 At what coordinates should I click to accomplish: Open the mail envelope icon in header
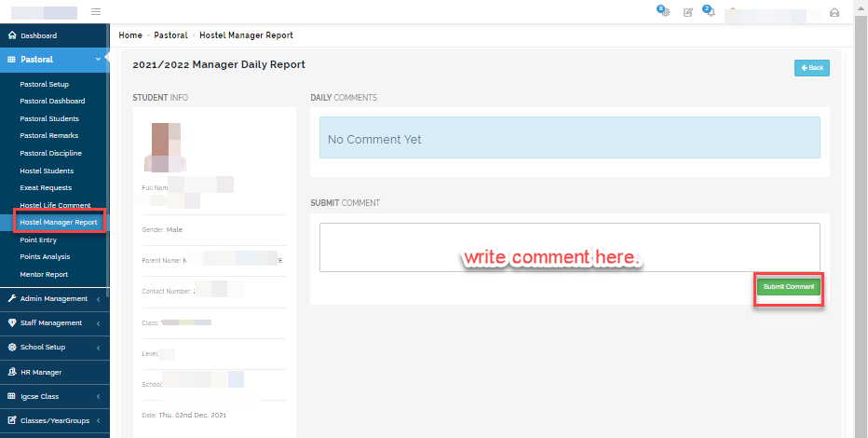pyautogui.click(x=834, y=12)
